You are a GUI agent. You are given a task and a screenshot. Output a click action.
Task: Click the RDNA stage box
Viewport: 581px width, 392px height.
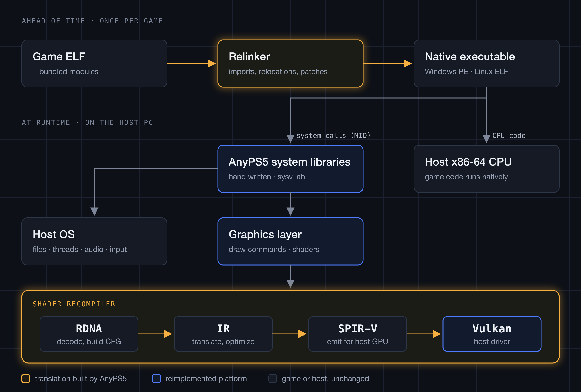click(x=89, y=334)
